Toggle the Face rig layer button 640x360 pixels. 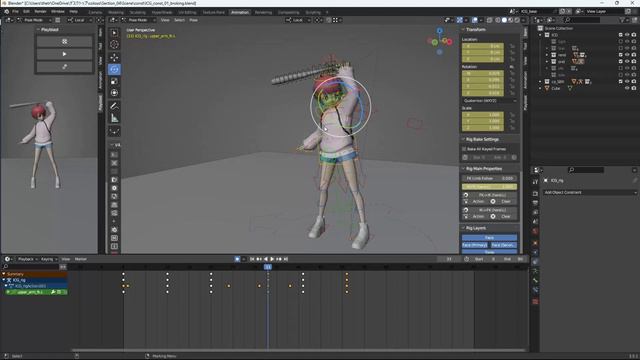[x=489, y=238]
